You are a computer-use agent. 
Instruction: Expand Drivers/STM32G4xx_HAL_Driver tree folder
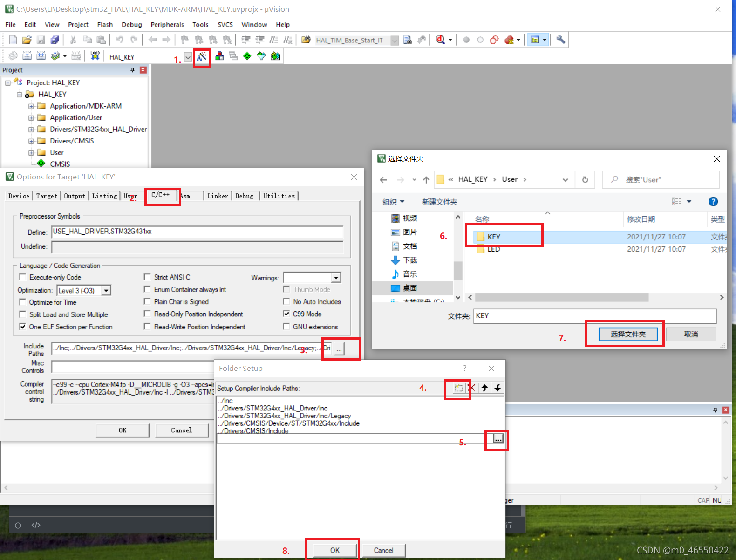click(31, 129)
